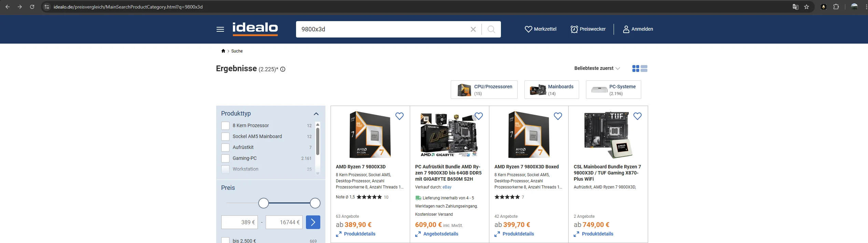Click the eBay seller link

(x=447, y=187)
